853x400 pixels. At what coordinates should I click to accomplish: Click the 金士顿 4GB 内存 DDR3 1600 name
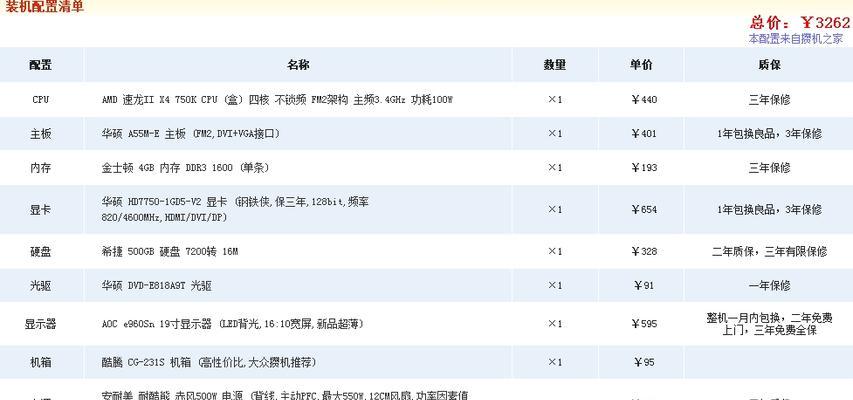185,168
